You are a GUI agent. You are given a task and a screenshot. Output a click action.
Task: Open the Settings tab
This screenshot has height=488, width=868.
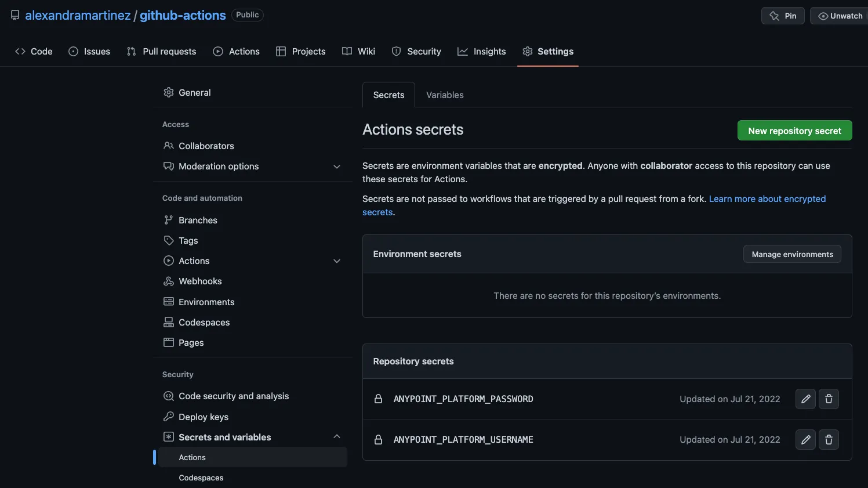point(548,51)
